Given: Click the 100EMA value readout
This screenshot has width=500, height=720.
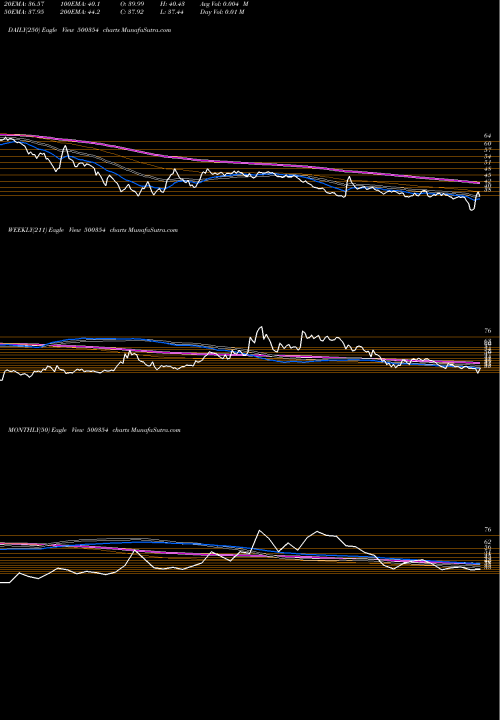Looking at the screenshot, I should coord(78,4).
